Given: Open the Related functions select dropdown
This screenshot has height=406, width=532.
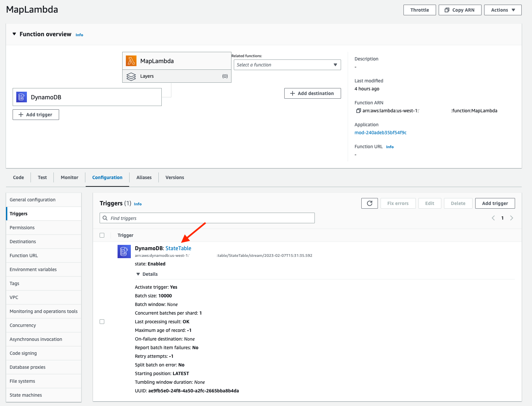Looking at the screenshot, I should pos(287,65).
